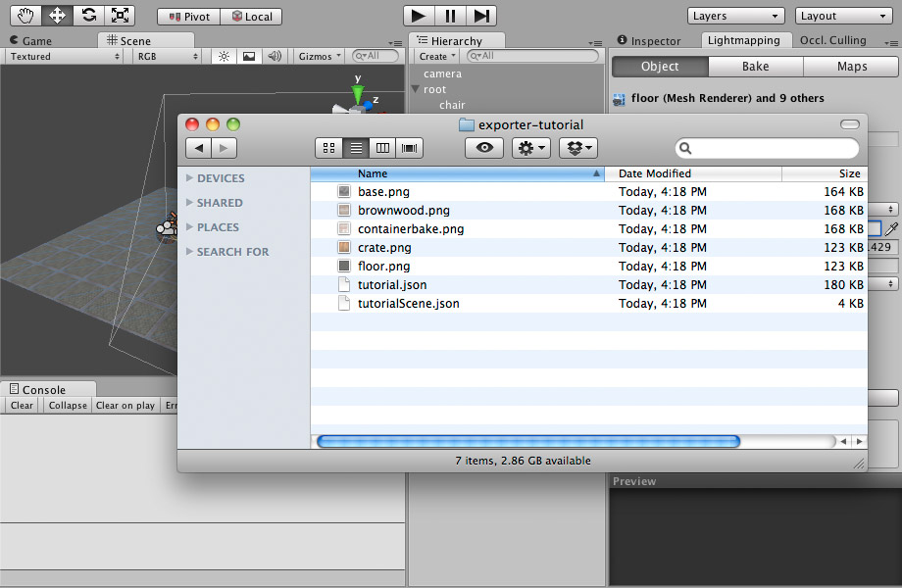Switch Finder to Cover Flow view
This screenshot has width=902, height=588.
[x=408, y=148]
